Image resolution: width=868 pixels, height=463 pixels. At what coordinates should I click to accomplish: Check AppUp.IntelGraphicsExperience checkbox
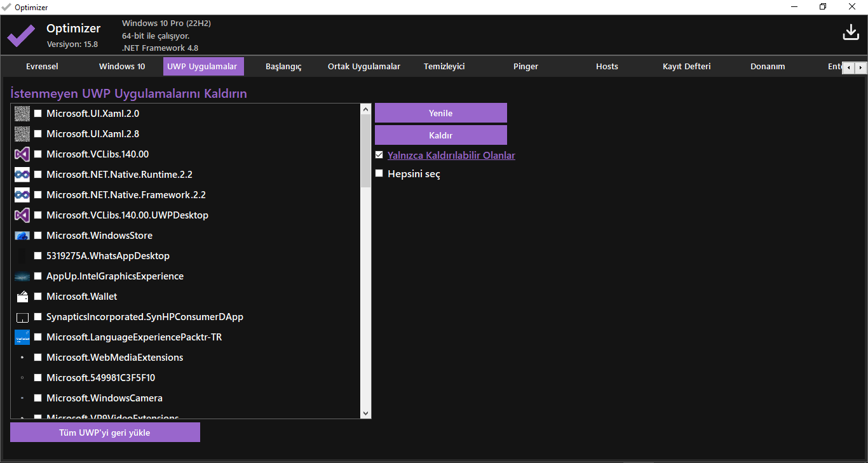(x=38, y=276)
